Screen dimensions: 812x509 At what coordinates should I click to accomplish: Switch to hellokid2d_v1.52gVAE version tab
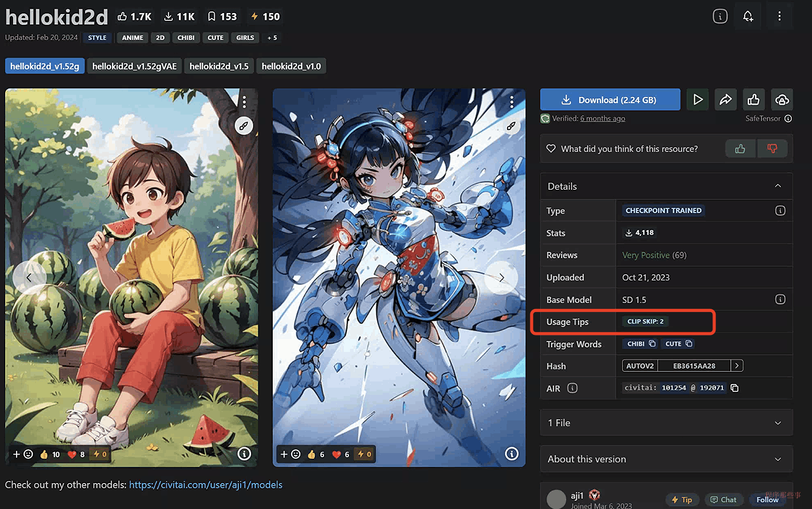pos(134,66)
